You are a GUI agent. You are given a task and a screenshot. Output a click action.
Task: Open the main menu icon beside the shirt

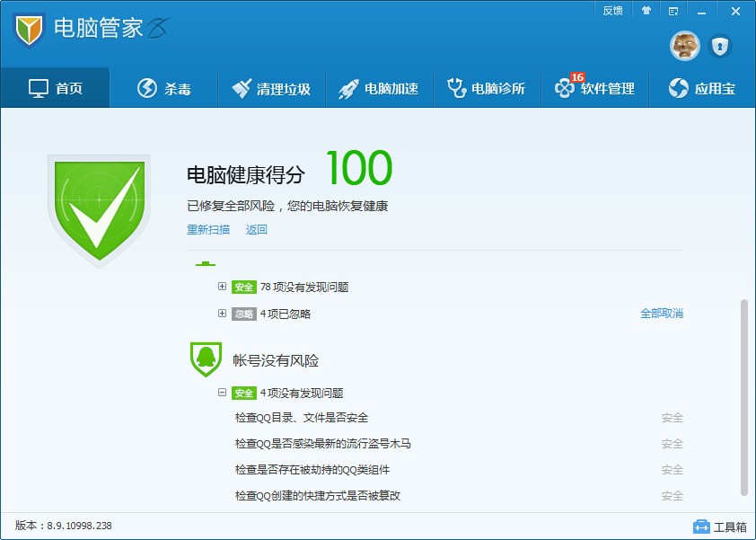pyautogui.click(x=673, y=11)
